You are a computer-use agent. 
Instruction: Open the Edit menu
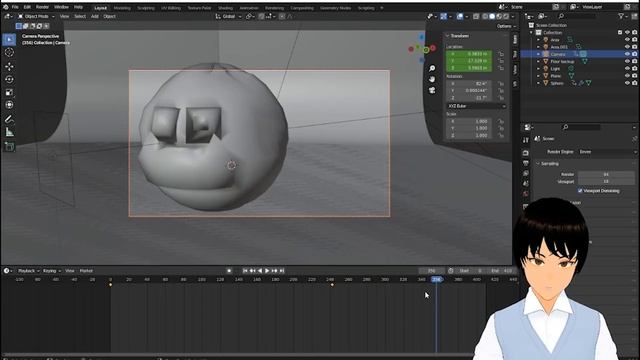(x=27, y=7)
